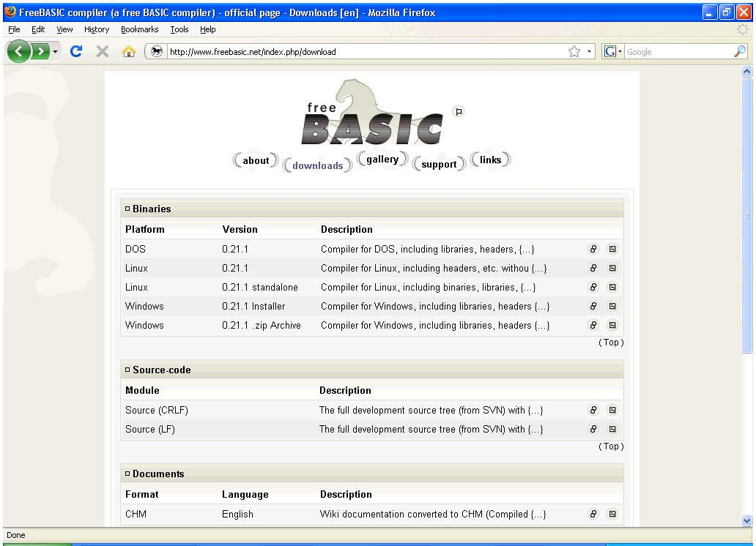Open the Edit menu
756x546 pixels.
[x=38, y=29]
